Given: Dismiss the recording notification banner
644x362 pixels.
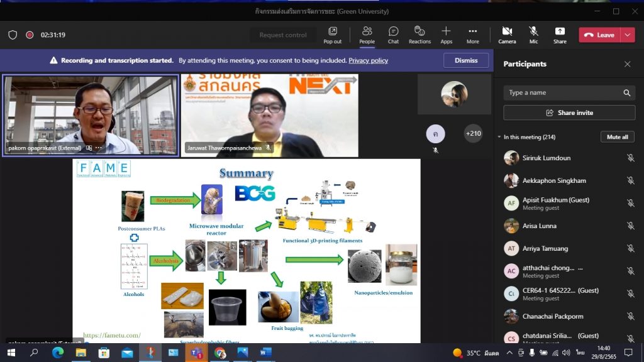Looking at the screenshot, I should click(x=466, y=60).
